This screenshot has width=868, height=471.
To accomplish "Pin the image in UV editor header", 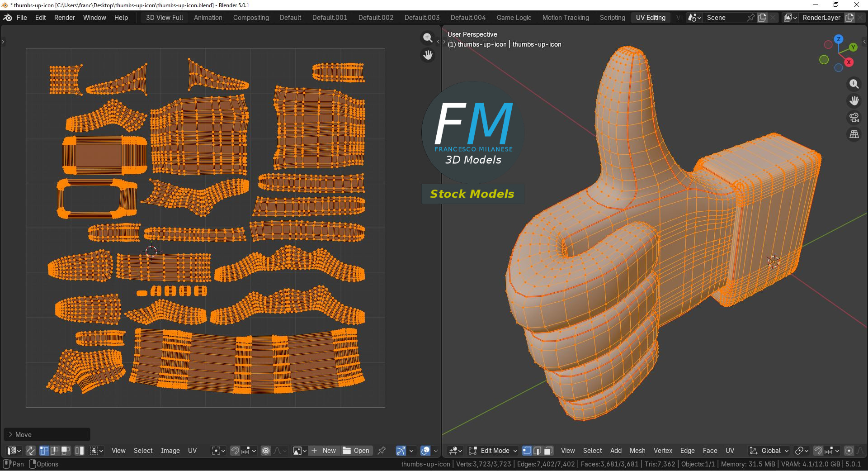I will pyautogui.click(x=382, y=451).
